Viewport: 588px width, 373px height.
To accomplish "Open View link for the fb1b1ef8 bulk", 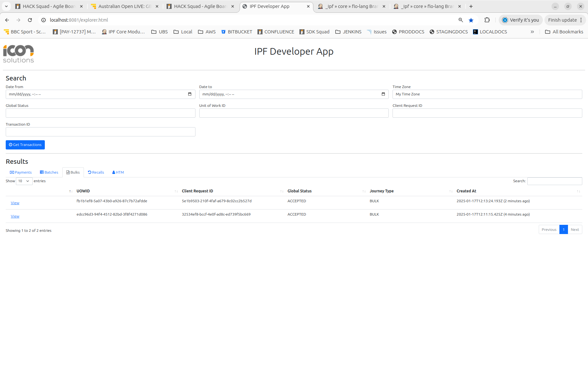I will [15, 203].
